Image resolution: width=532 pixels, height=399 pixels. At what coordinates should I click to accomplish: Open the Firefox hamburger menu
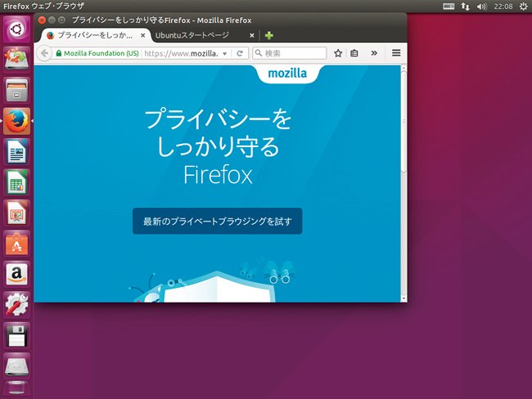396,53
